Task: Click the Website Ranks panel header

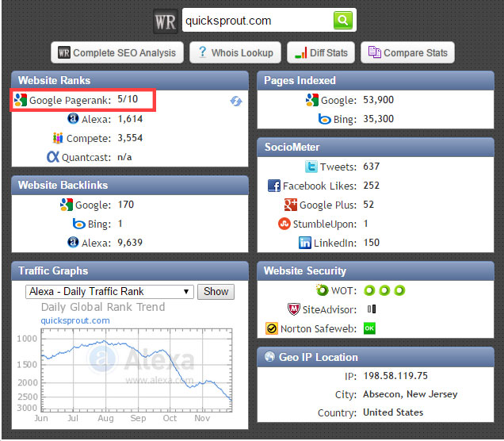Action: pyautogui.click(x=130, y=80)
